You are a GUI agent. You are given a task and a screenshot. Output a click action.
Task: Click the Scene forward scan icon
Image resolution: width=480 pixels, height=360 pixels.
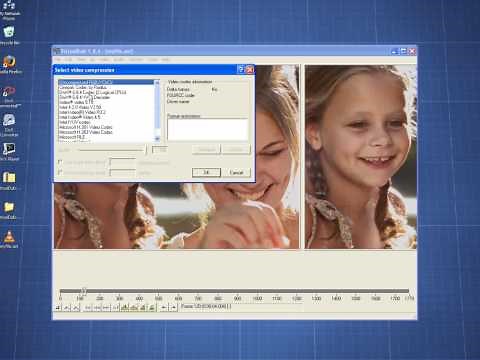[x=152, y=307]
